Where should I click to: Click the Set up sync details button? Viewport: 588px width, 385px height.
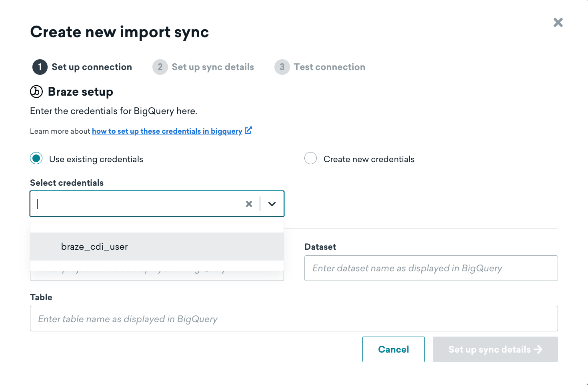pyautogui.click(x=495, y=349)
